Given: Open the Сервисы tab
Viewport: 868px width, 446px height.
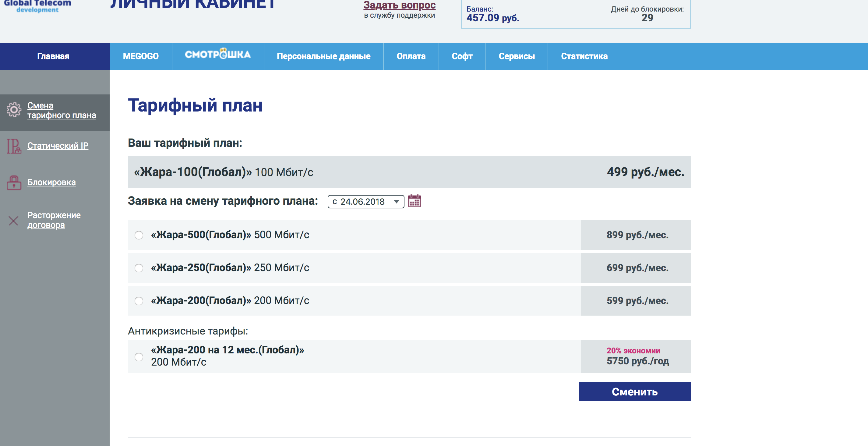Looking at the screenshot, I should pyautogui.click(x=517, y=56).
